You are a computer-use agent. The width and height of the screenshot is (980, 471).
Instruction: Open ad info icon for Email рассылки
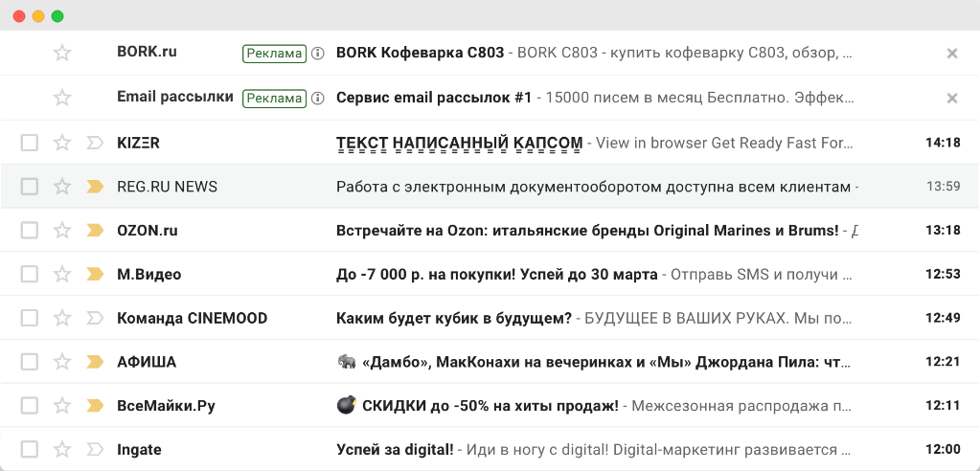tap(318, 98)
